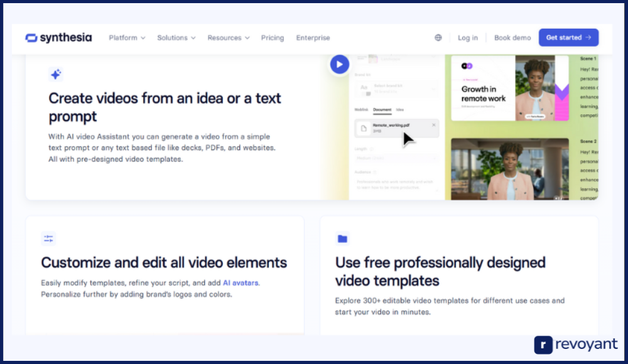Select the Document tab in the demo
This screenshot has width=628, height=364.
(382, 109)
